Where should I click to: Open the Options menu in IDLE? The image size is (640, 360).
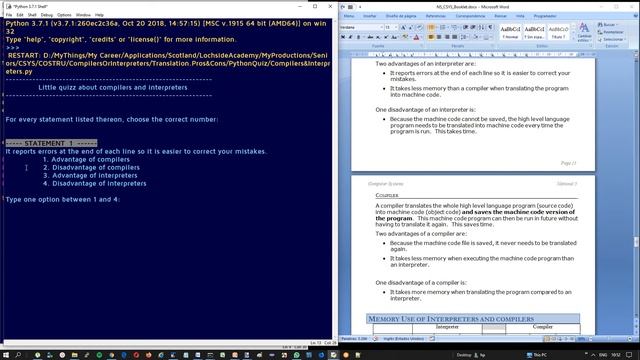click(x=64, y=15)
